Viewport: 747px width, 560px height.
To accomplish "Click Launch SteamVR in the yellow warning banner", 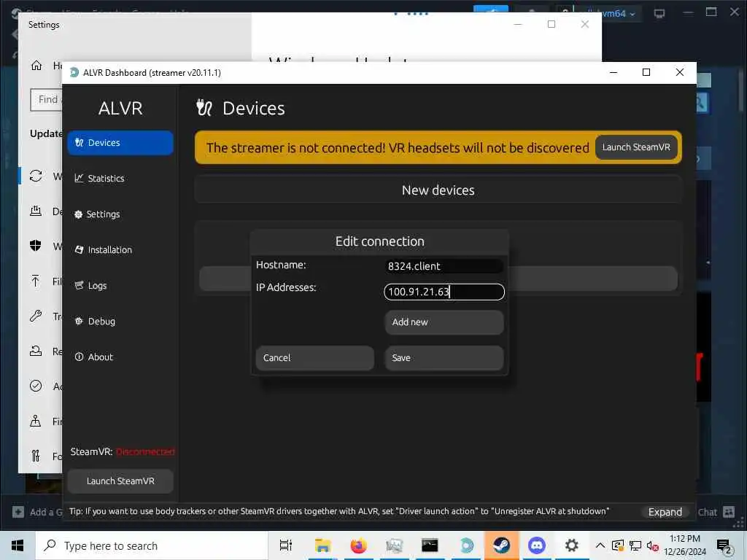I will [x=636, y=147].
